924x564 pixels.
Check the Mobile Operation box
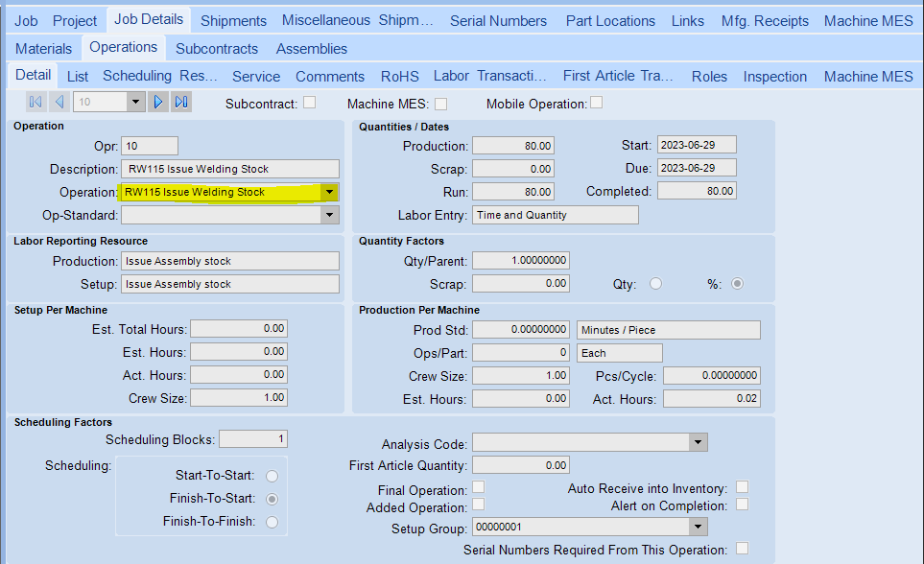point(597,103)
